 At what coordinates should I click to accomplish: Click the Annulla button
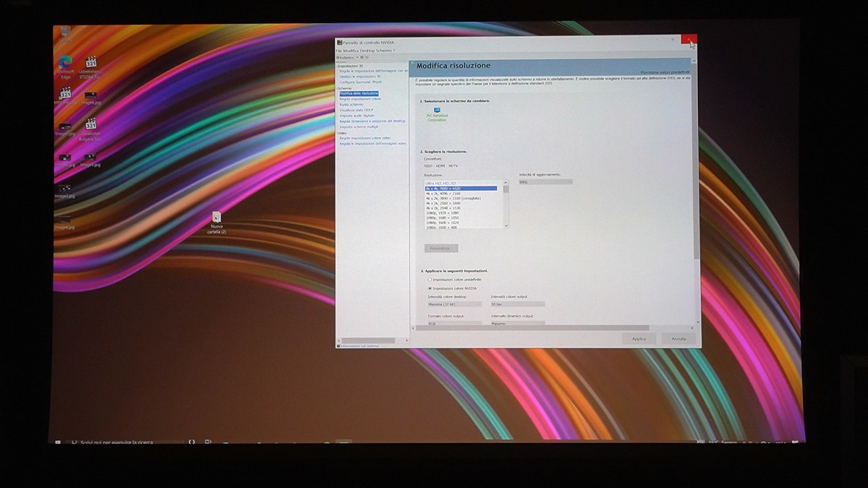pos(678,338)
